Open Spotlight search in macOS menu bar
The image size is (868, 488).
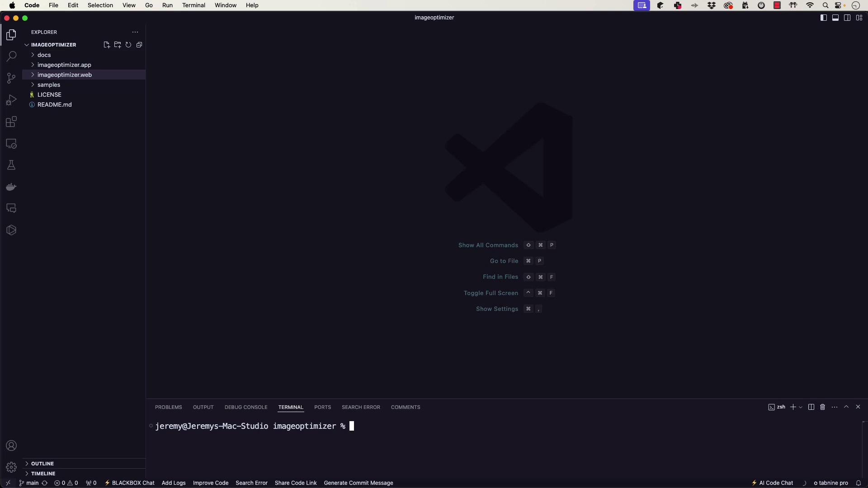[826, 5]
